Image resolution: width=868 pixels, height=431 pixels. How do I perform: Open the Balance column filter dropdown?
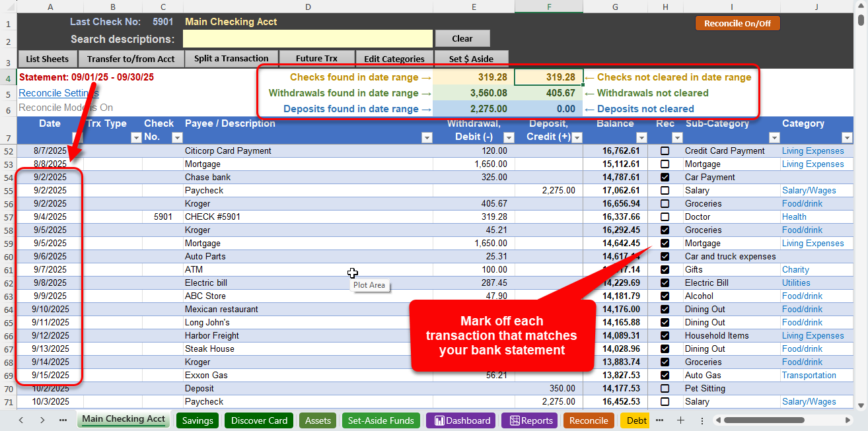click(x=640, y=138)
